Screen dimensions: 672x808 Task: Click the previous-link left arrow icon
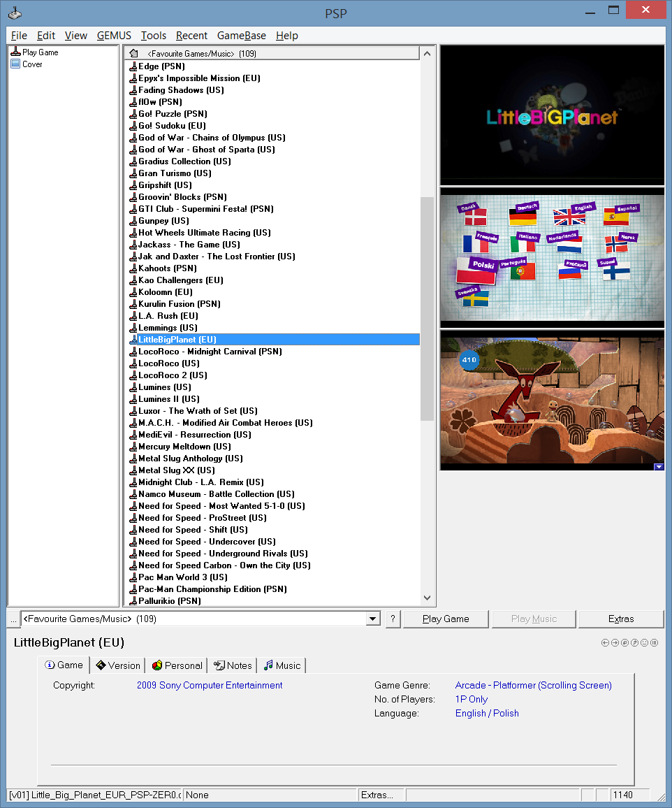pyautogui.click(x=605, y=642)
